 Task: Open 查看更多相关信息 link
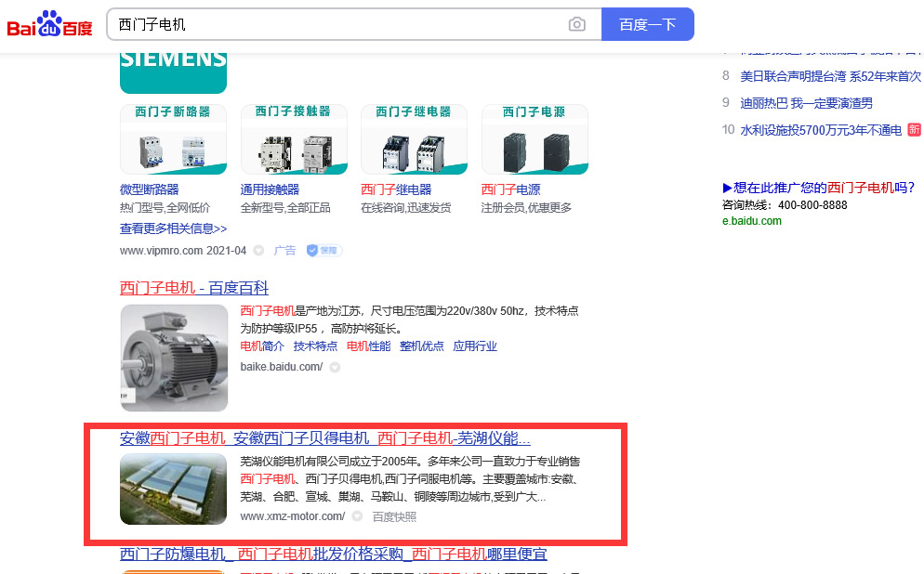(x=173, y=228)
